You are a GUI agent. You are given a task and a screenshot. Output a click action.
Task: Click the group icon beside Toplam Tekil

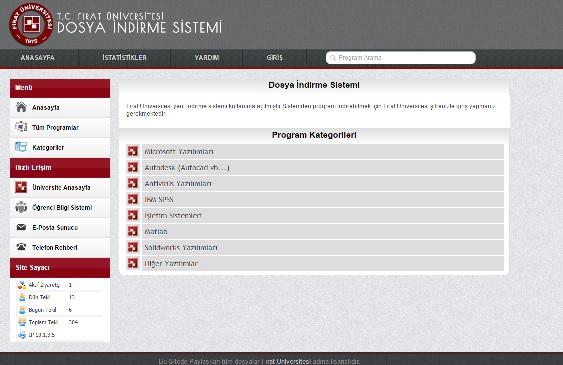pyautogui.click(x=22, y=322)
